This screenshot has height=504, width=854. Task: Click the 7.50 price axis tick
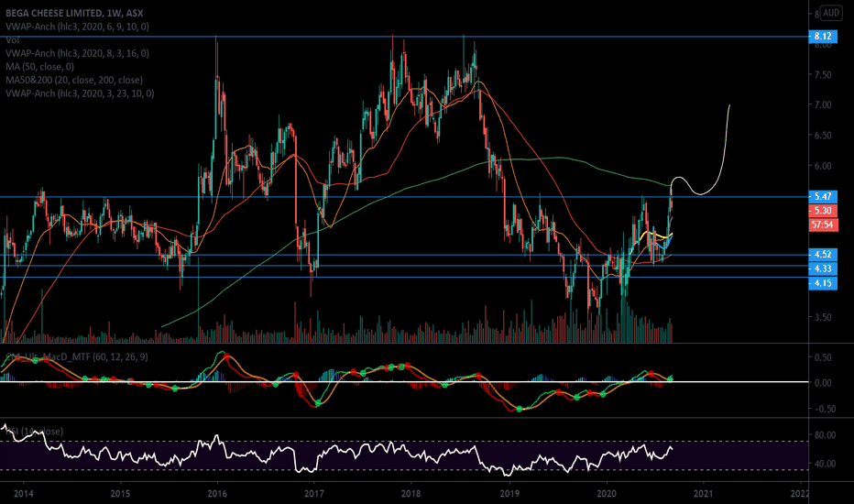[823, 74]
